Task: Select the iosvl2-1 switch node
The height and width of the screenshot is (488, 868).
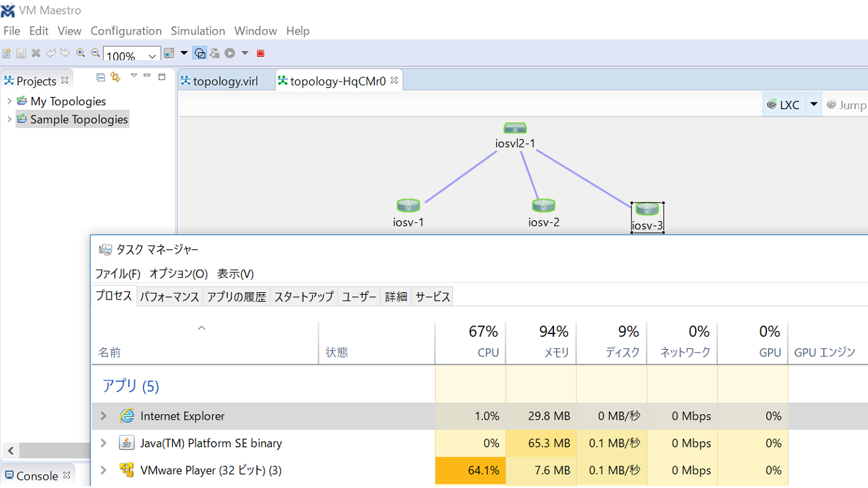Action: pyautogui.click(x=515, y=136)
